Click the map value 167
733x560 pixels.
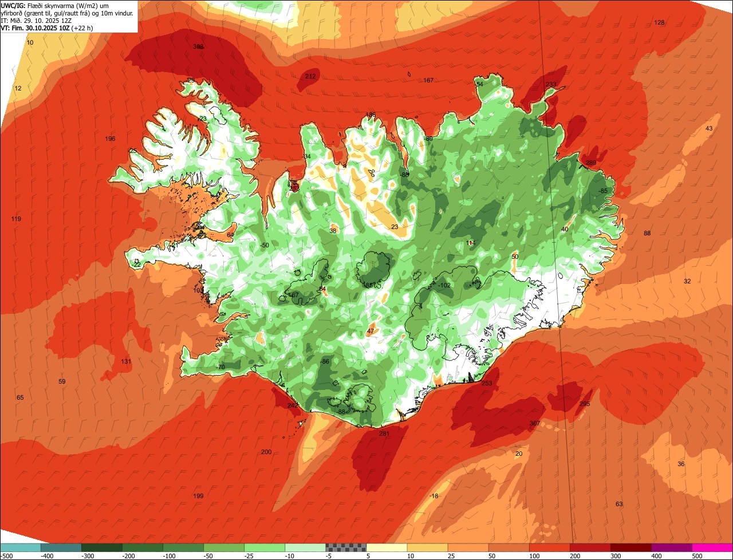[428, 80]
